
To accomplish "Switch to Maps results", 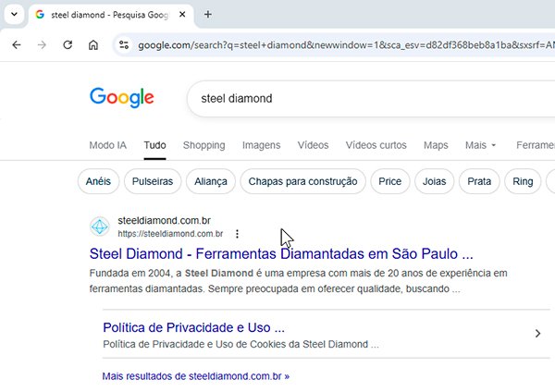I will (x=436, y=145).
